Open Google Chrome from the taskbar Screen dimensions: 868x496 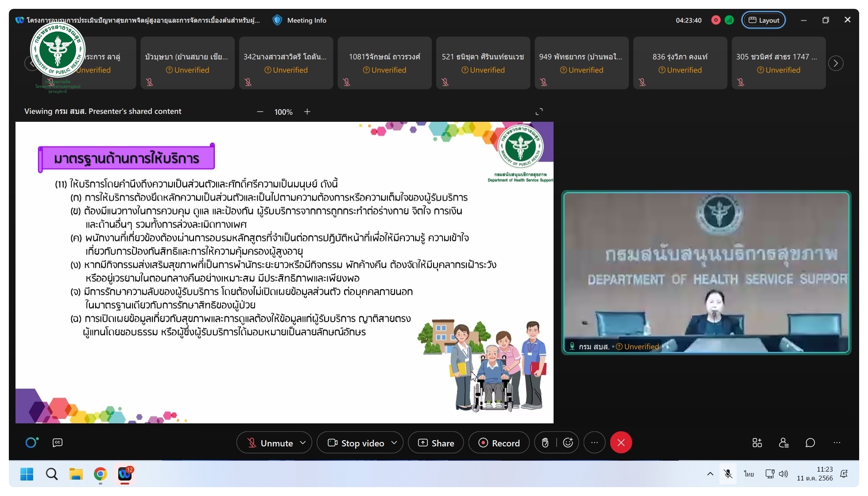tap(101, 474)
